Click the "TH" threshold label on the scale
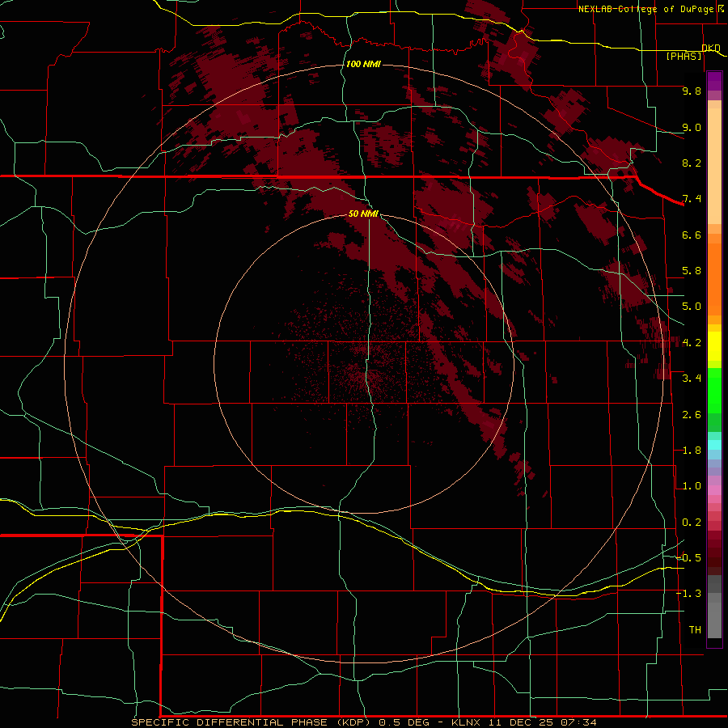 click(x=695, y=630)
